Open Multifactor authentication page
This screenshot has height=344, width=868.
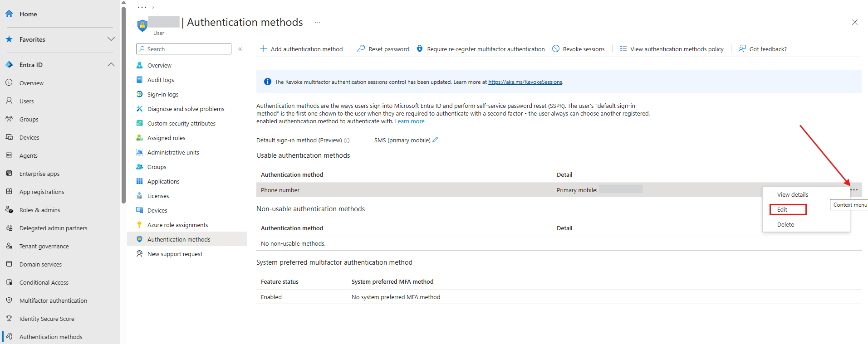coord(53,300)
